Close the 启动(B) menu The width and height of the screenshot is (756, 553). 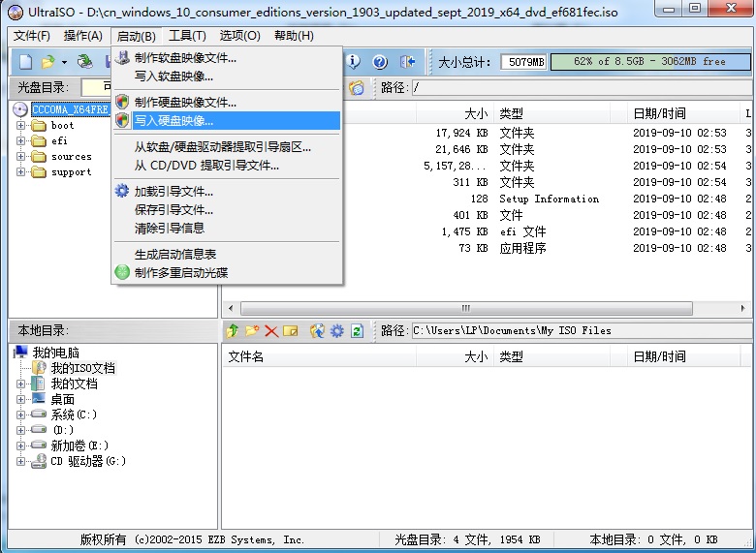[137, 36]
